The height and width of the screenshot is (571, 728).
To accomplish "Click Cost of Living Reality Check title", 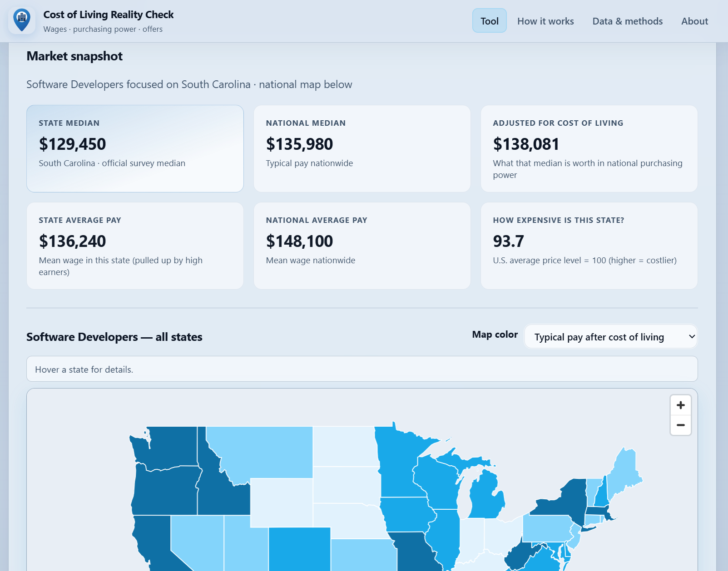I will [x=109, y=15].
